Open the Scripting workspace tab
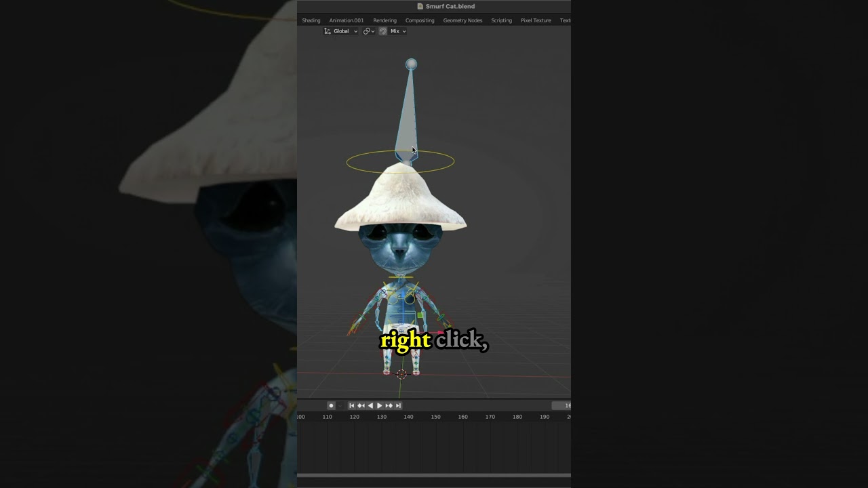Image resolution: width=868 pixels, height=488 pixels. 501,20
